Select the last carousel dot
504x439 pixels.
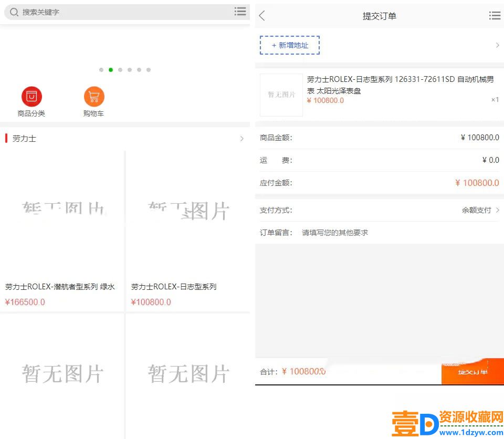point(149,70)
